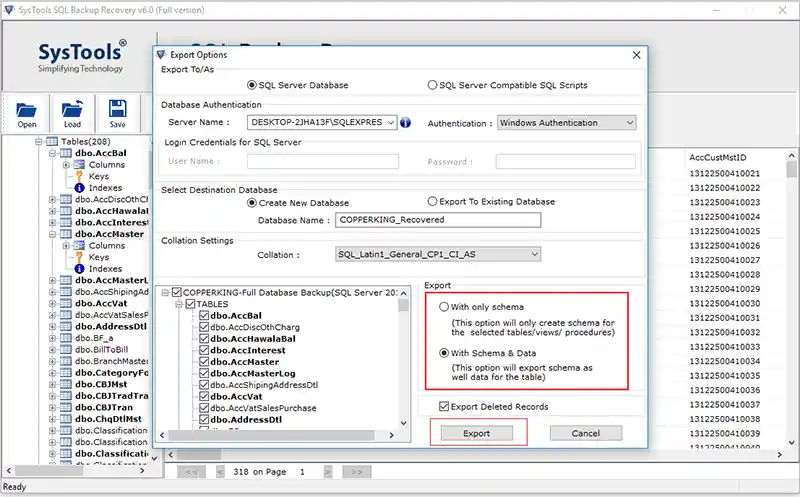800x497 pixels.
Task: Choose Create New Database radio button
Action: [x=252, y=203]
